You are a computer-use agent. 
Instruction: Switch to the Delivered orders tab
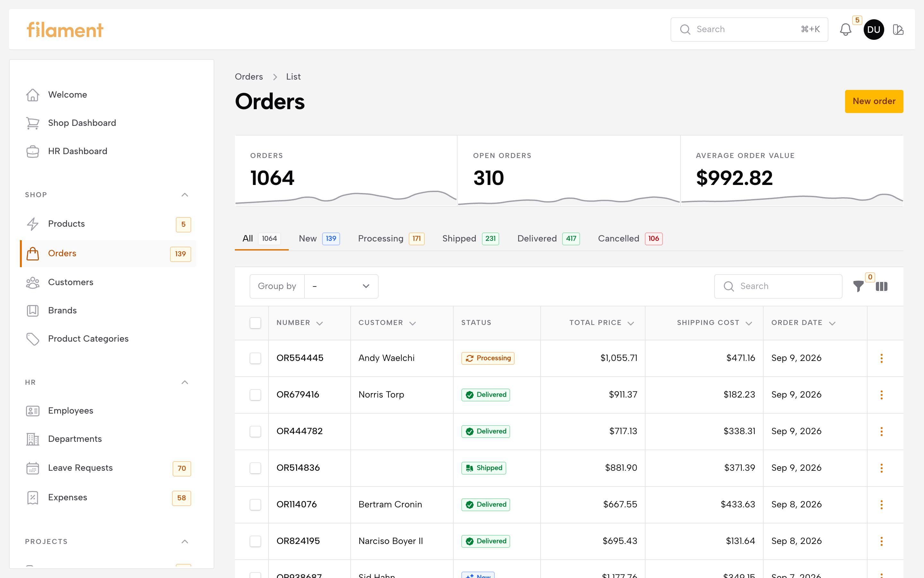548,239
